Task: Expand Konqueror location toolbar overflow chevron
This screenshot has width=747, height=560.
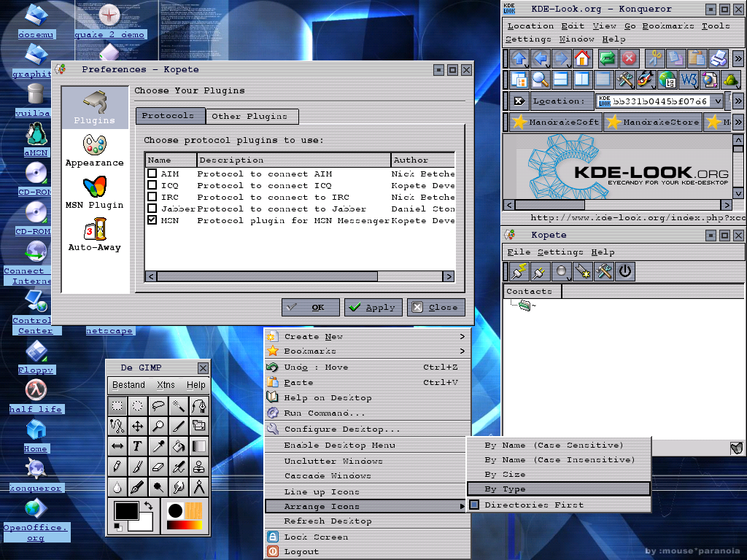Action: coord(738,101)
